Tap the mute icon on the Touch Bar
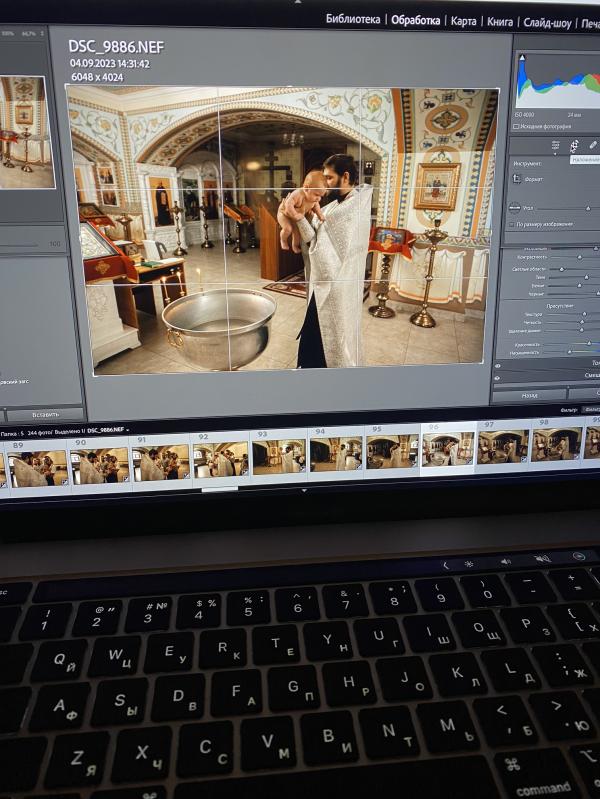 [542, 558]
